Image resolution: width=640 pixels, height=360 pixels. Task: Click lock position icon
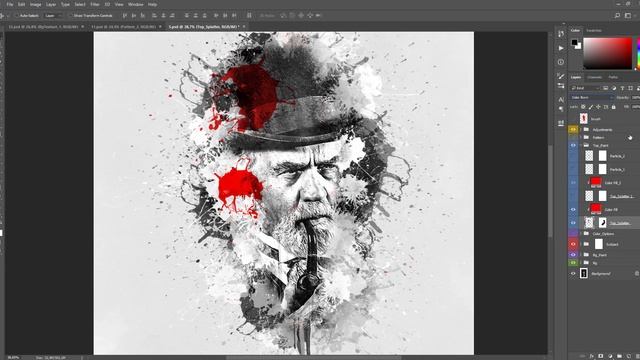pos(598,107)
